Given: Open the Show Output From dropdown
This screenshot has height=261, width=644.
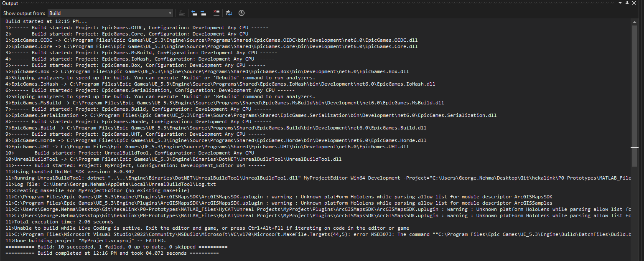Looking at the screenshot, I should (170, 13).
